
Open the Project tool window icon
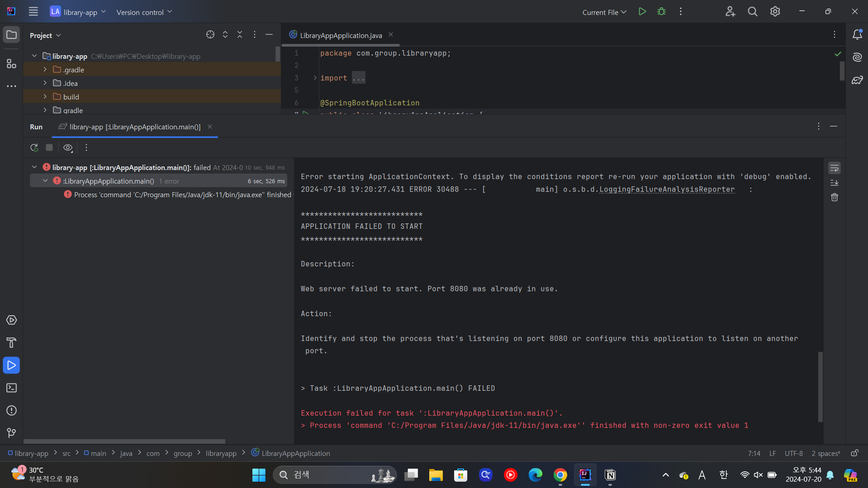click(11, 35)
